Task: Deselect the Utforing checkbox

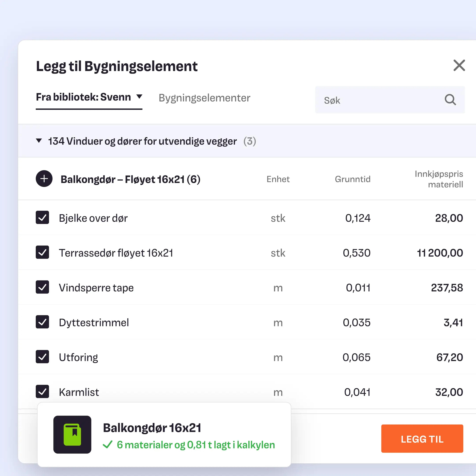Action: pyautogui.click(x=42, y=357)
